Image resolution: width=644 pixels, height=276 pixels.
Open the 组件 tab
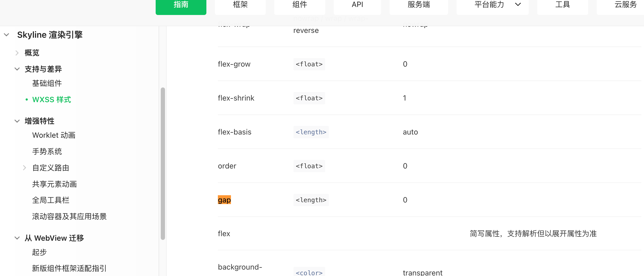(300, 5)
